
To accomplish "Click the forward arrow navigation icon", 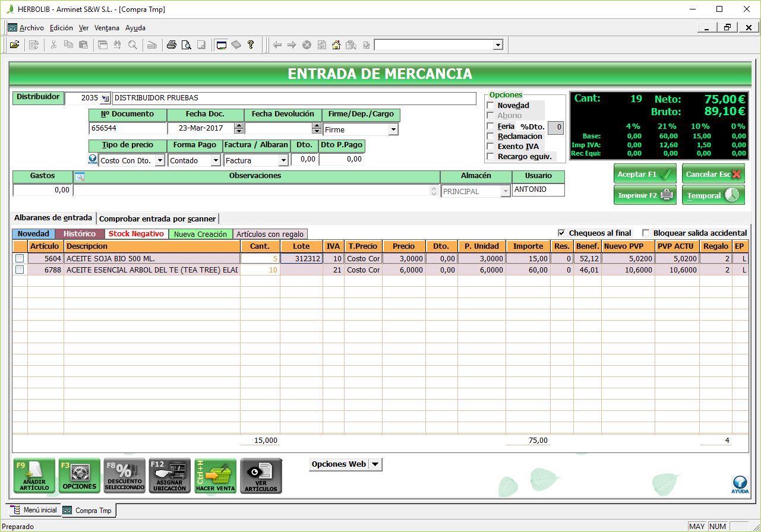I will point(292,45).
